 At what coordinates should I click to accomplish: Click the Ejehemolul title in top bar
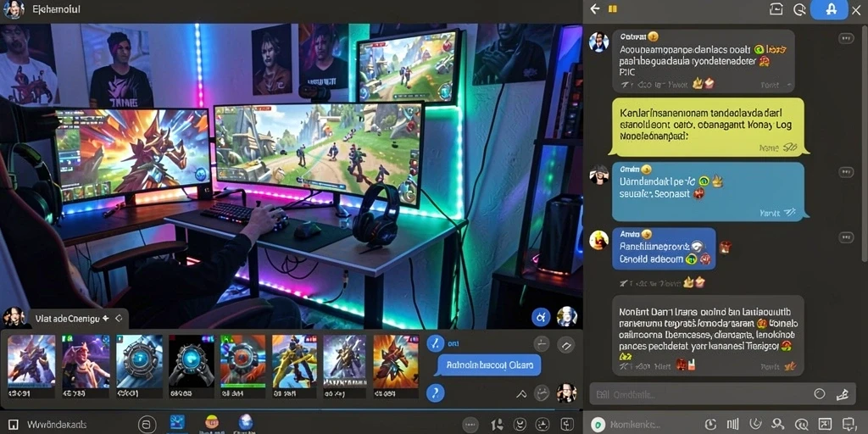click(x=57, y=10)
